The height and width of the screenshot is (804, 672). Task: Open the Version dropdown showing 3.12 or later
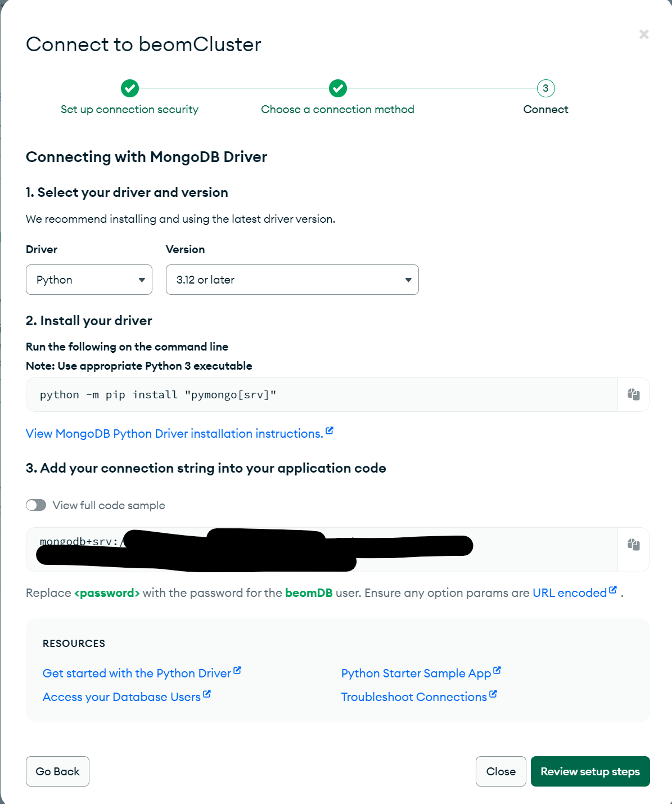click(292, 280)
